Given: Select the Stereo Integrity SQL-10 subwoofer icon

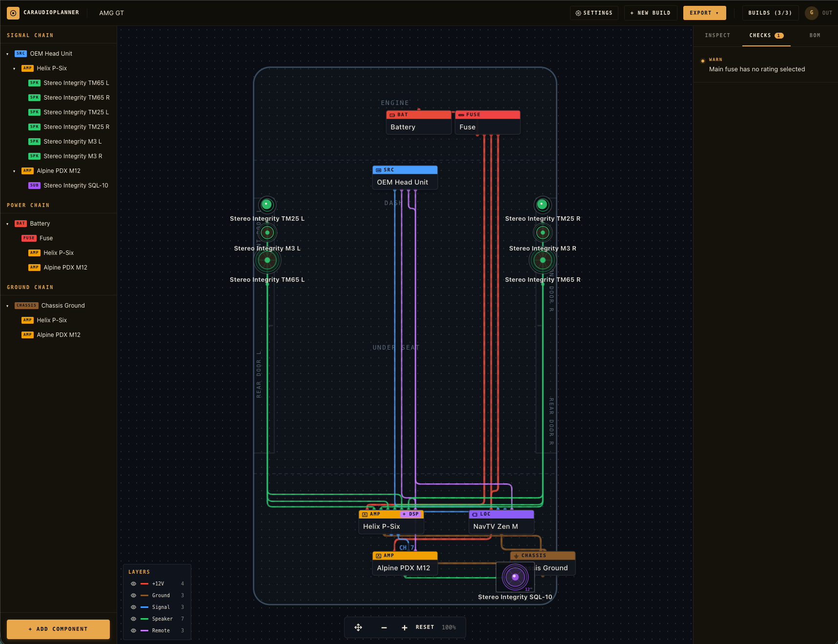Looking at the screenshot, I should click(x=515, y=577).
